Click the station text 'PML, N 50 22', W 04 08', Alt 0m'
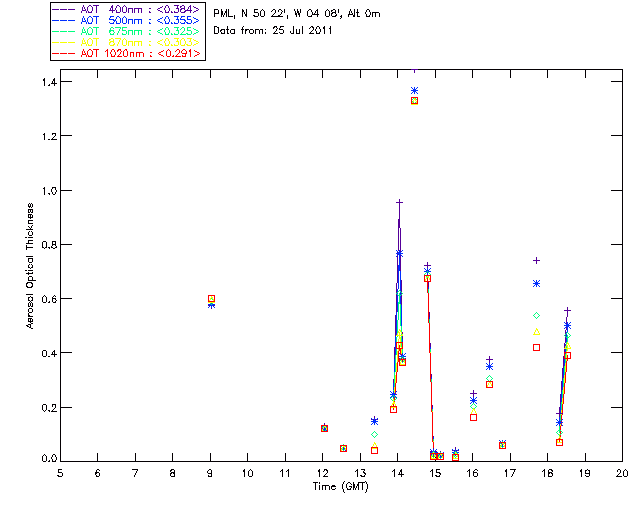This screenshot has width=640, height=512. (x=297, y=14)
